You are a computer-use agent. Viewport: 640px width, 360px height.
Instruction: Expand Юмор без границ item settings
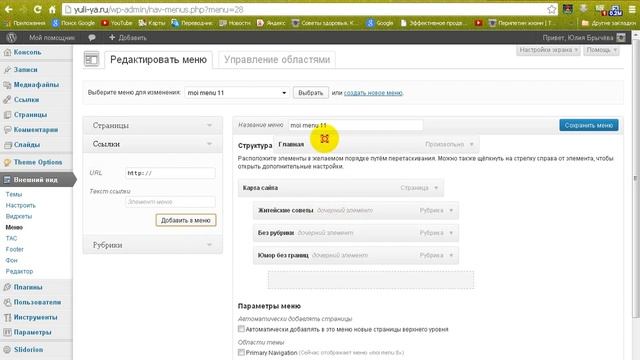(451, 255)
